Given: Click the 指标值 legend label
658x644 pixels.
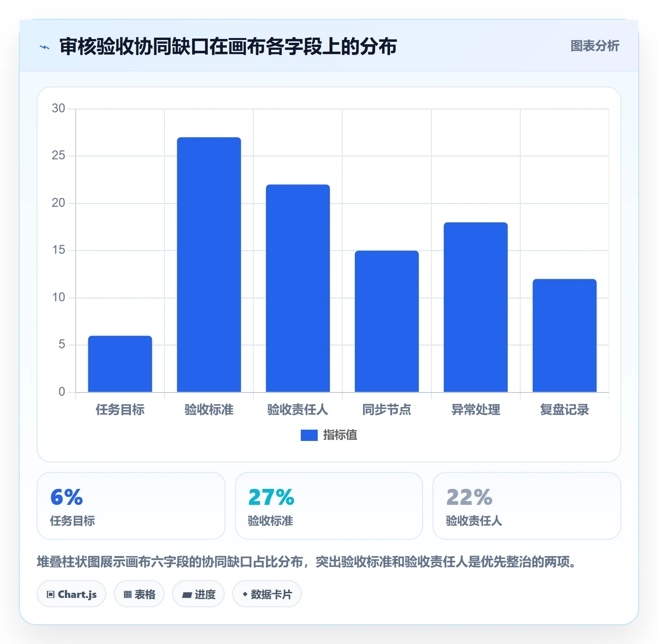Looking at the screenshot, I should coord(340,435).
